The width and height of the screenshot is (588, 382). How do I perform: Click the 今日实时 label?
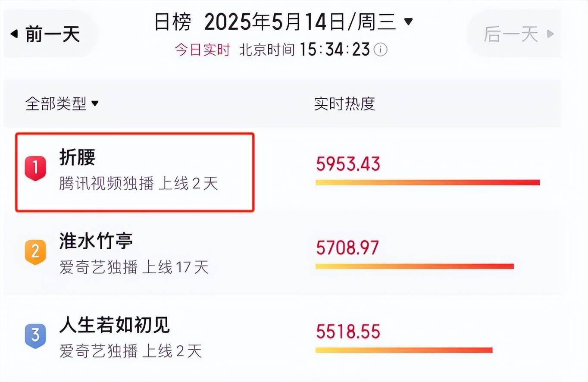(202, 50)
